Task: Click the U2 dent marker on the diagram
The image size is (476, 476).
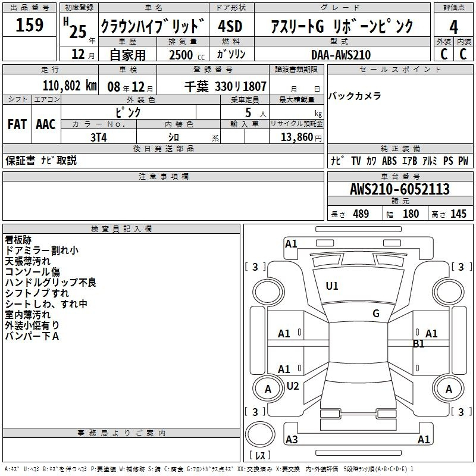Action: (293, 386)
